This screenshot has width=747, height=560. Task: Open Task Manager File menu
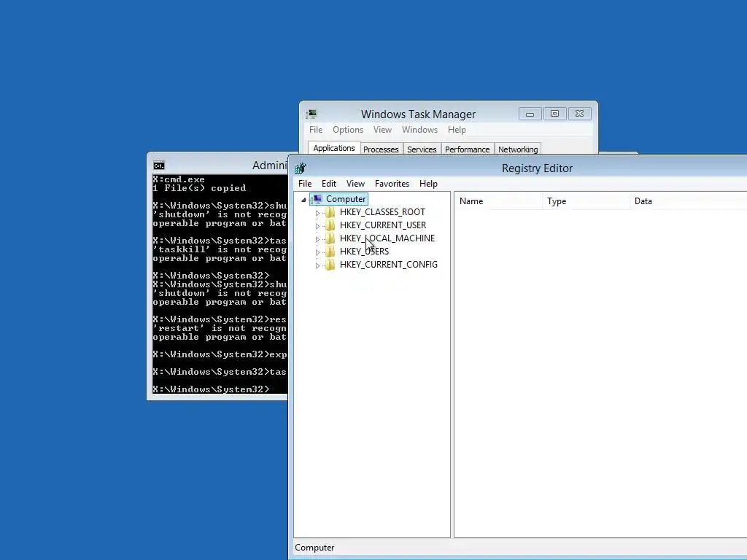(316, 130)
